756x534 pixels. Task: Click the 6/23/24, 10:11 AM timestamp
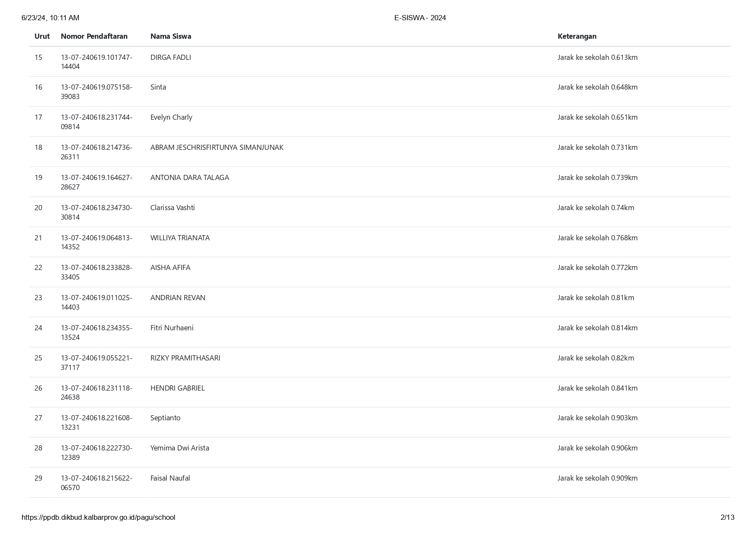(50, 18)
